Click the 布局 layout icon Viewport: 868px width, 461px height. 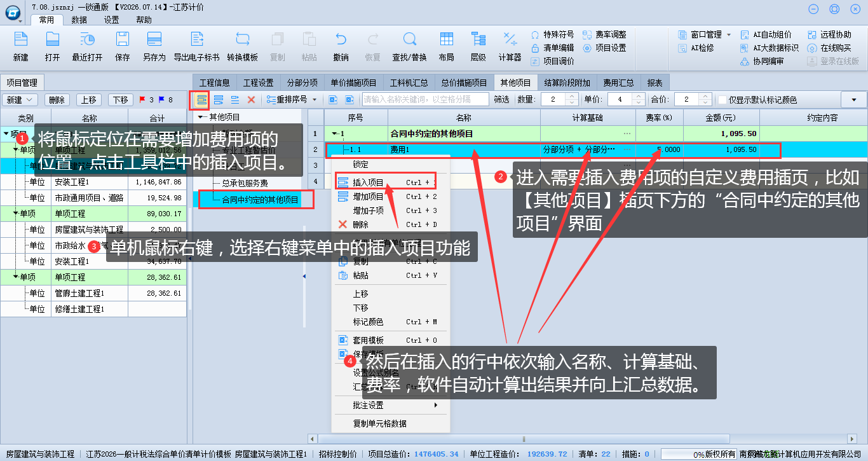(x=446, y=39)
